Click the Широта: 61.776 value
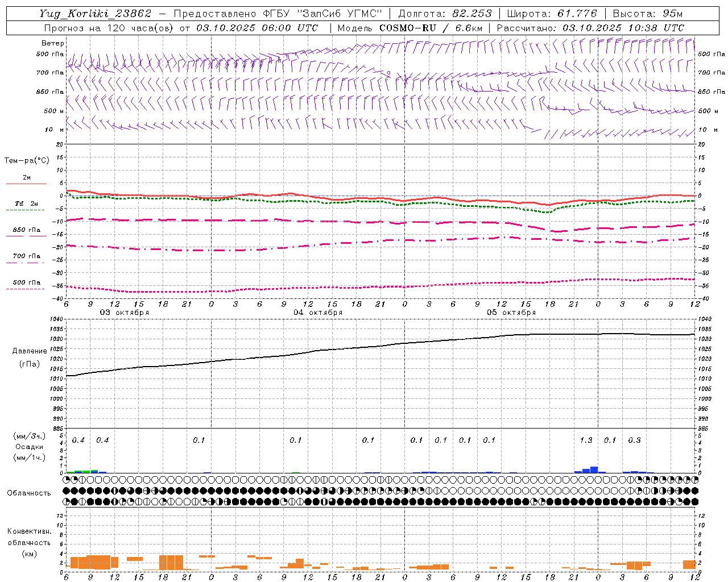Screen dimensions: 728x582 tap(551, 14)
